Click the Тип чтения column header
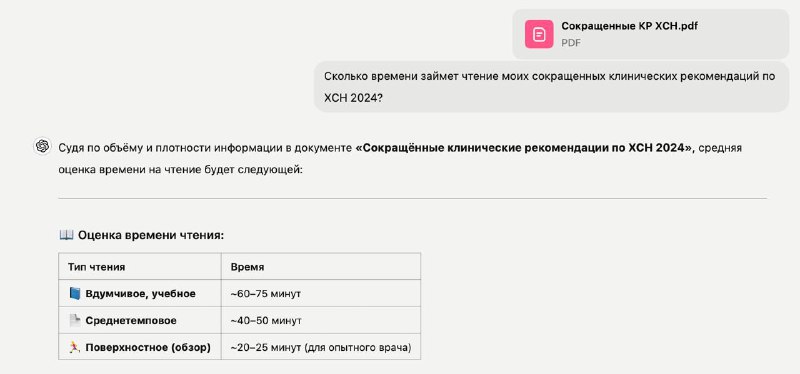800x374 pixels. coord(96,267)
